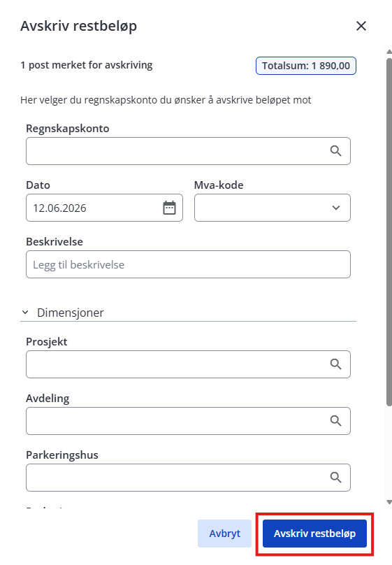This screenshot has height=565, width=392.
Task: Open the Dato calendar picker icon
Action: tap(169, 208)
